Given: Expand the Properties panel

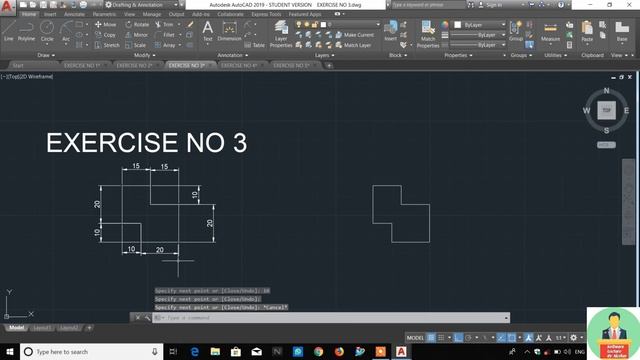Looking at the screenshot, I should (x=459, y=55).
